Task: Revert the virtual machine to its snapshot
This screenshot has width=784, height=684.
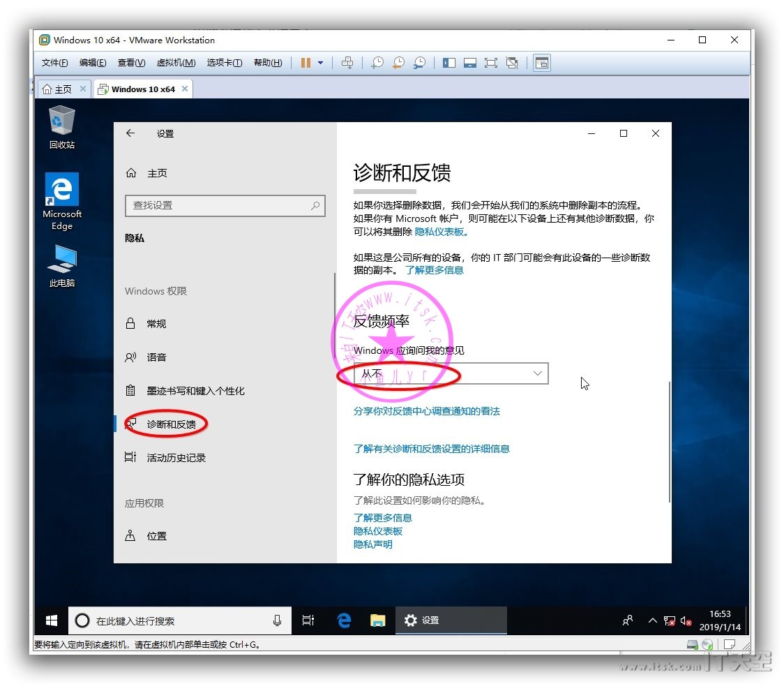Action: (x=398, y=63)
